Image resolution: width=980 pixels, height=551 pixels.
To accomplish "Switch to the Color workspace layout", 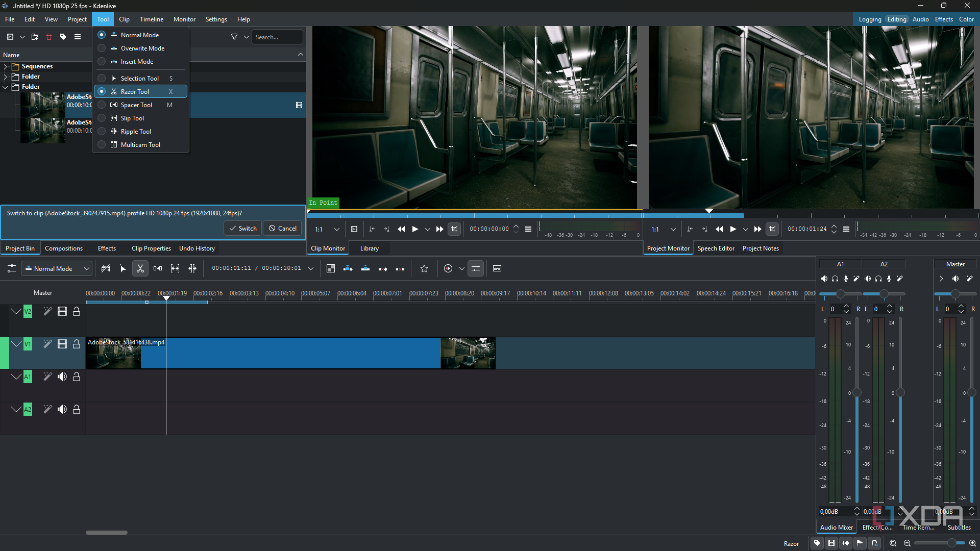I will 966,19.
